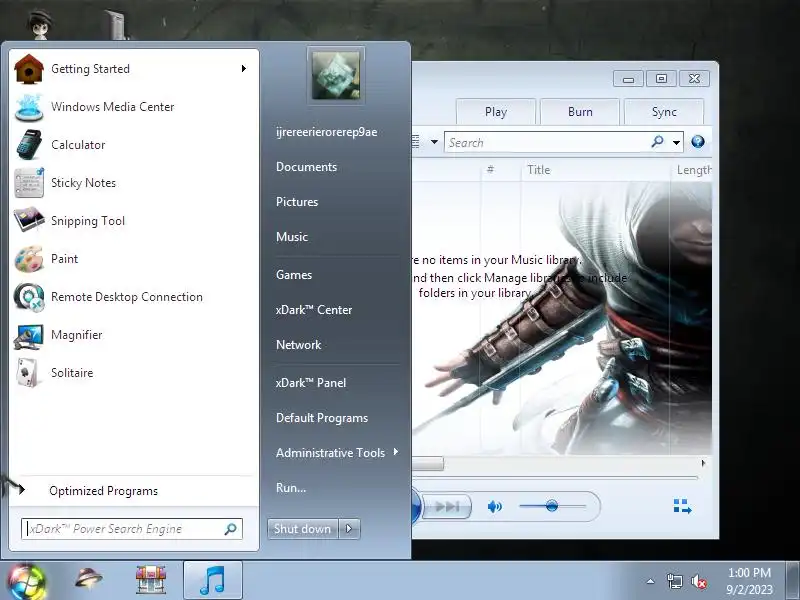The width and height of the screenshot is (800, 600).
Task: Click the Windows Start orb
Action: tap(27, 582)
